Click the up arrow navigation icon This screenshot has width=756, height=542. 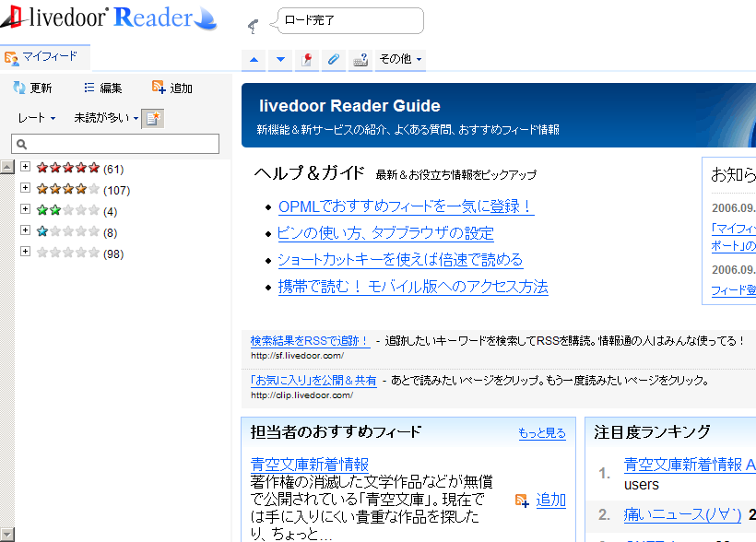(x=252, y=59)
